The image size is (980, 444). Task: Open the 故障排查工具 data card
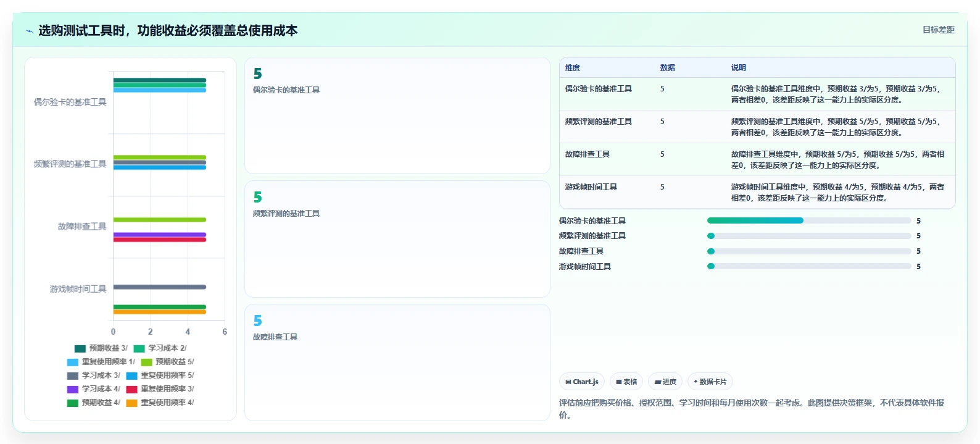coord(397,362)
